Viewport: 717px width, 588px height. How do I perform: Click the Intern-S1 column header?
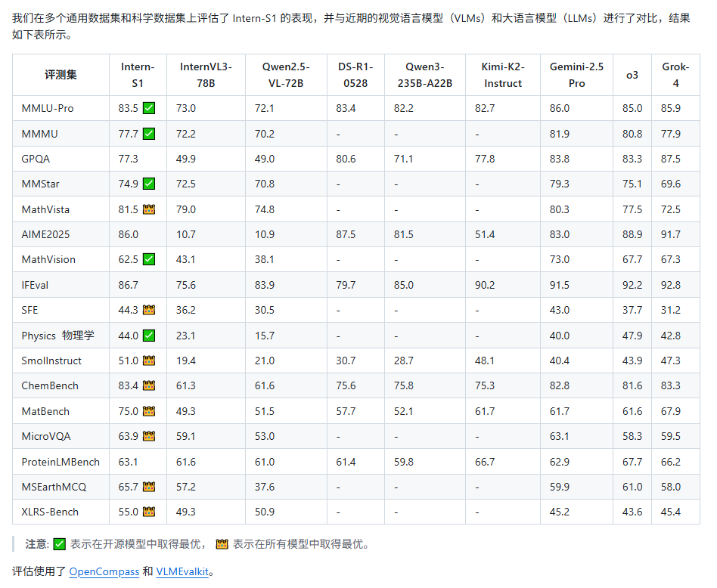click(138, 75)
